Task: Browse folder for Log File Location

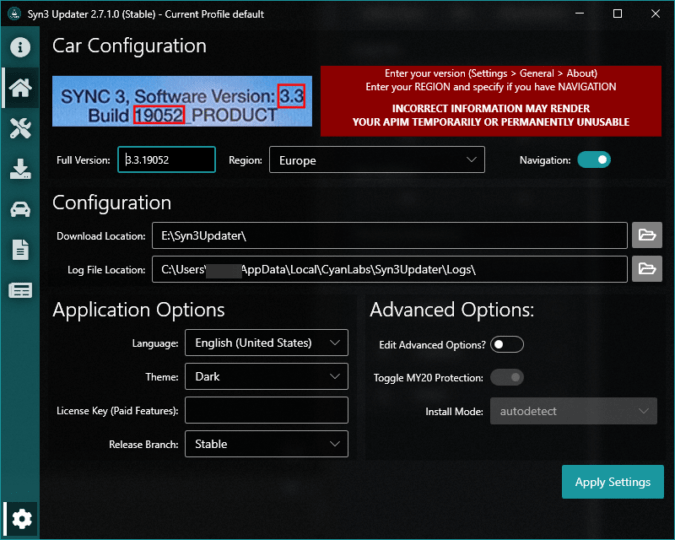Action: tap(647, 269)
